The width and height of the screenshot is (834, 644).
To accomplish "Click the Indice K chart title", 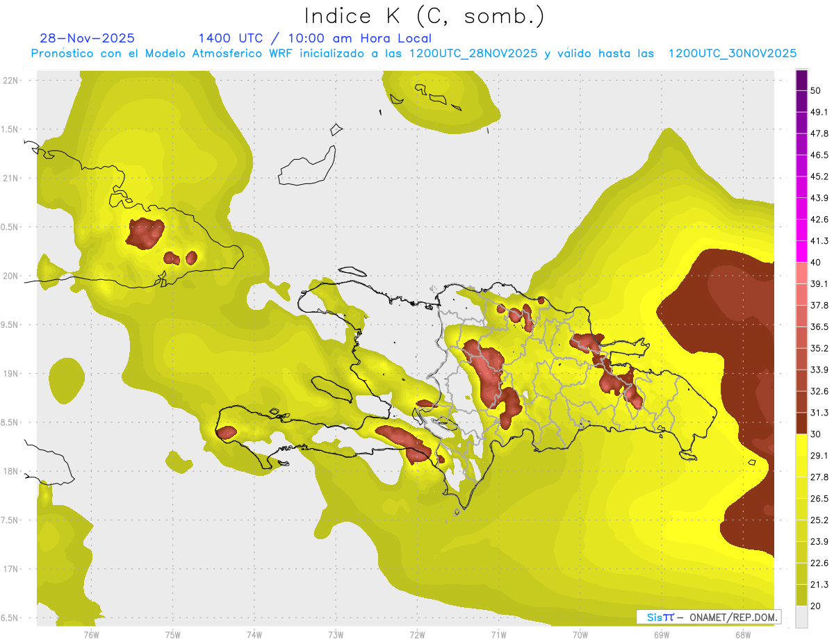I will [x=424, y=15].
